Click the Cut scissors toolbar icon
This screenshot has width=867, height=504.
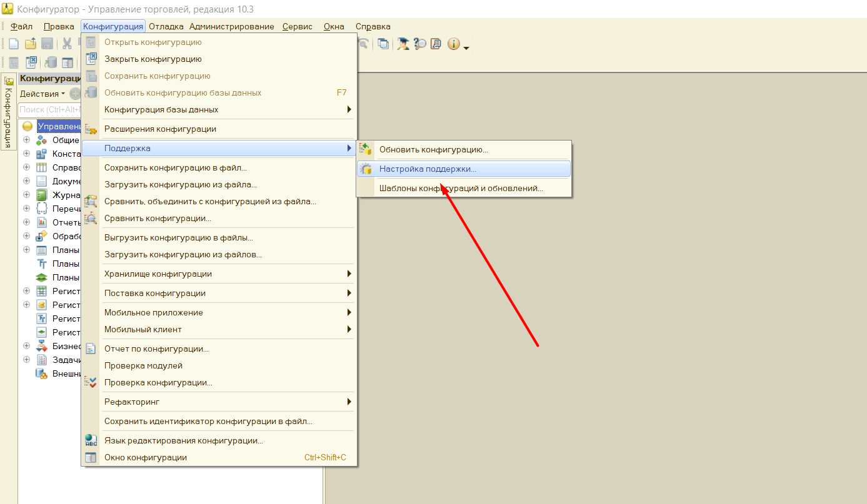[67, 44]
